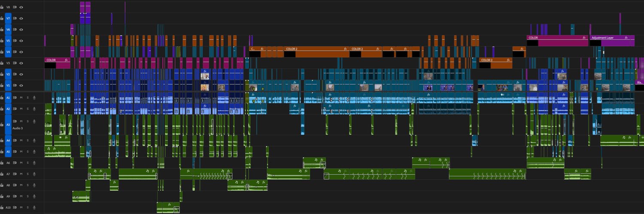This screenshot has height=214, width=644.
Task: Hide track V8 output with eye
Action: point(21,7)
